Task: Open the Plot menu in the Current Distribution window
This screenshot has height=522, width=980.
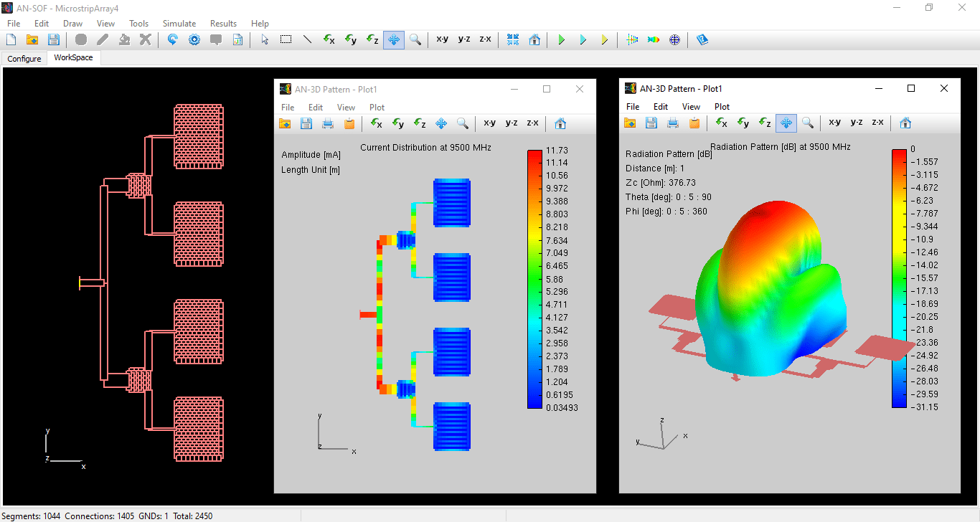Action: (x=377, y=107)
